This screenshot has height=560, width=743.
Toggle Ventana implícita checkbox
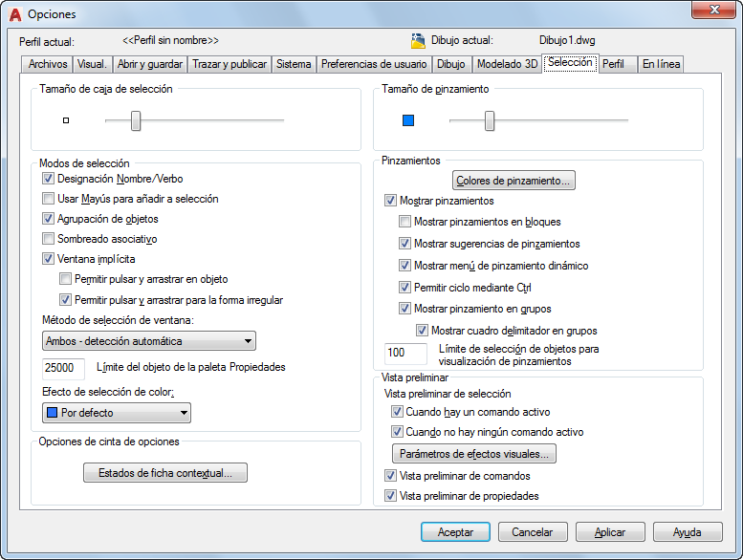pos(48,259)
